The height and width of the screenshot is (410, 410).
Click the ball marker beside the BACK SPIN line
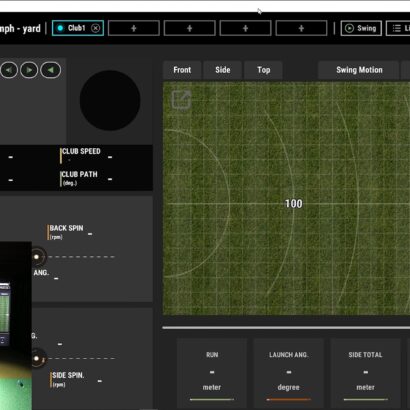(36, 257)
